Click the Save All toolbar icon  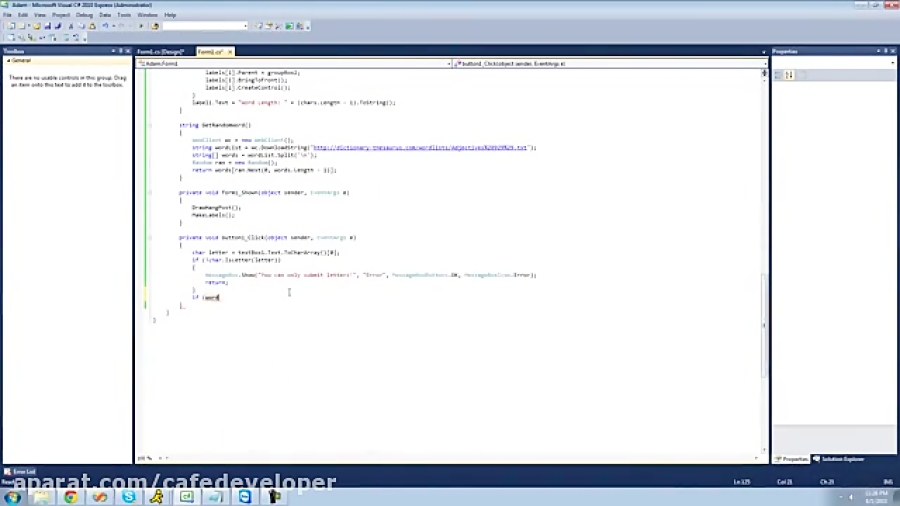click(x=58, y=26)
